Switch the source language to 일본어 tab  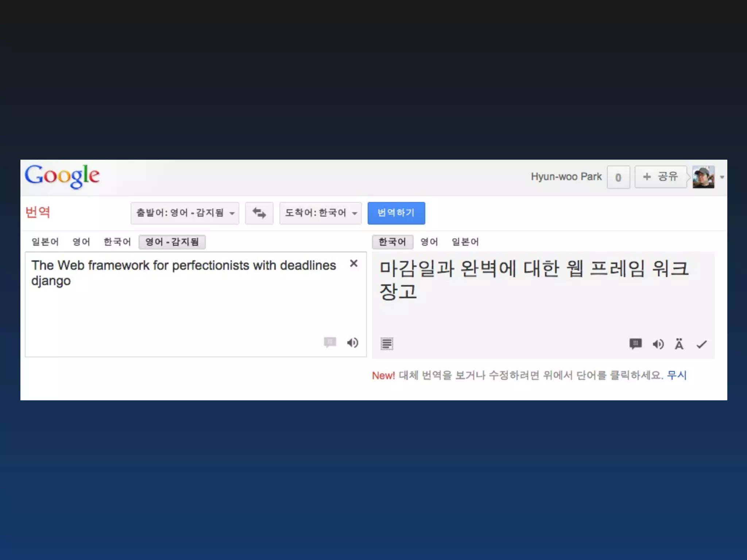click(45, 242)
